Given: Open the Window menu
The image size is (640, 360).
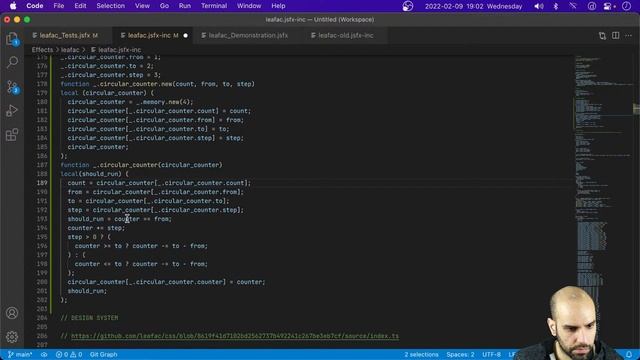Looking at the screenshot, I should point(249,6).
